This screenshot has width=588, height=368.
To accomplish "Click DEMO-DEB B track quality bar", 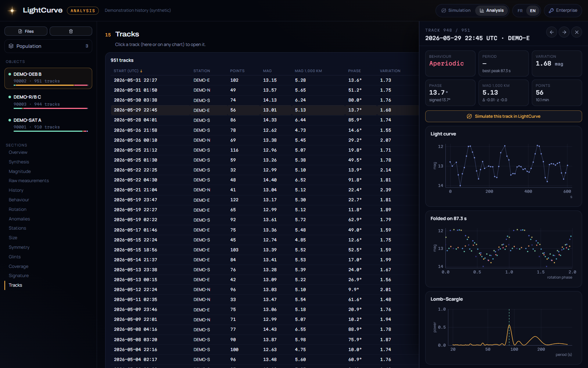I will pos(51,85).
